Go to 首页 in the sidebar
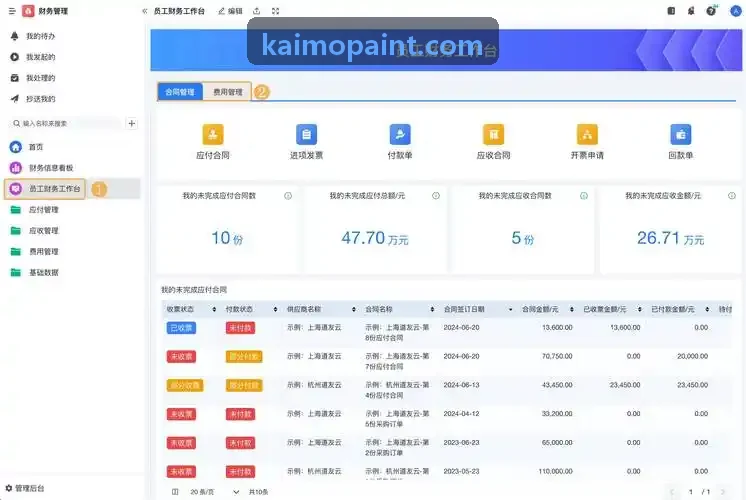Viewport: 746px width, 500px height. click(x=36, y=147)
